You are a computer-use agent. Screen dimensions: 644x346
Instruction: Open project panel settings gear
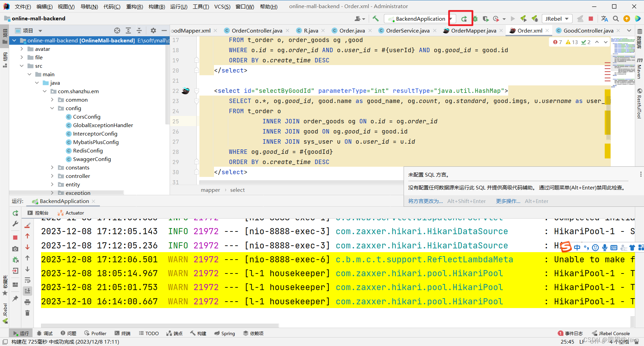pyautogui.click(x=153, y=30)
